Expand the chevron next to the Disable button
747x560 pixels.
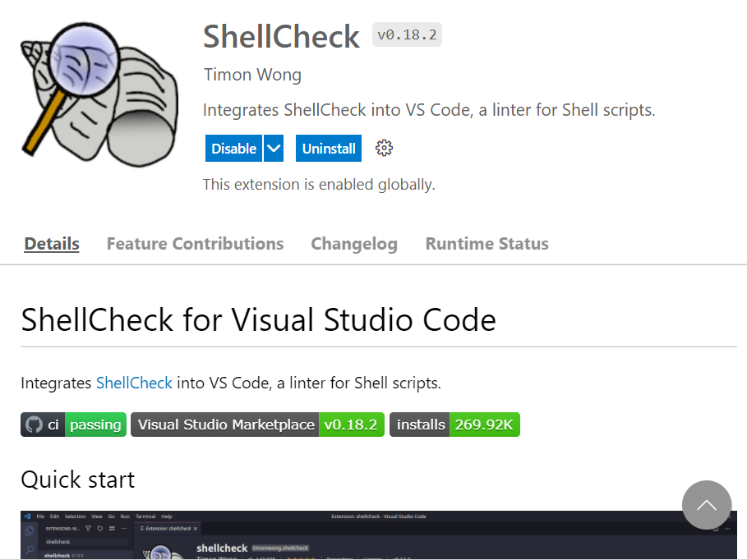[x=273, y=148]
